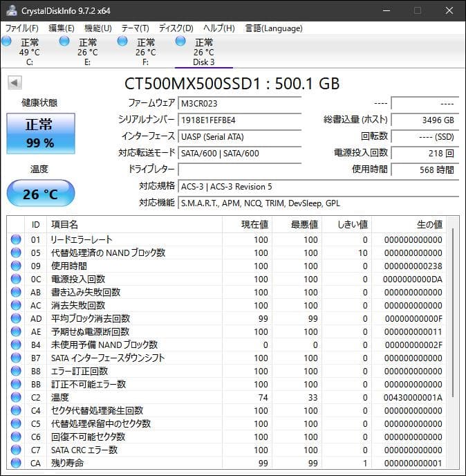Click the status icon for row 01 リードエラーレート
466x476 pixels.
coord(16,239)
